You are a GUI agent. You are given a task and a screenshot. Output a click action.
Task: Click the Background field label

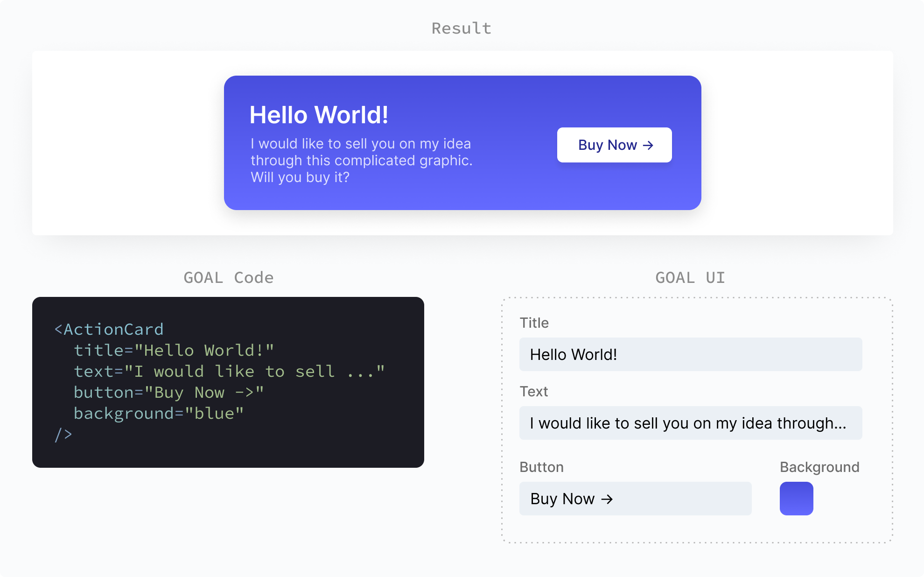pos(819,467)
